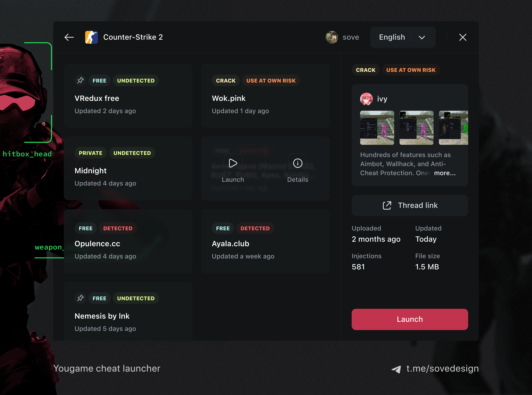Click the info icon above Details

pos(298,163)
